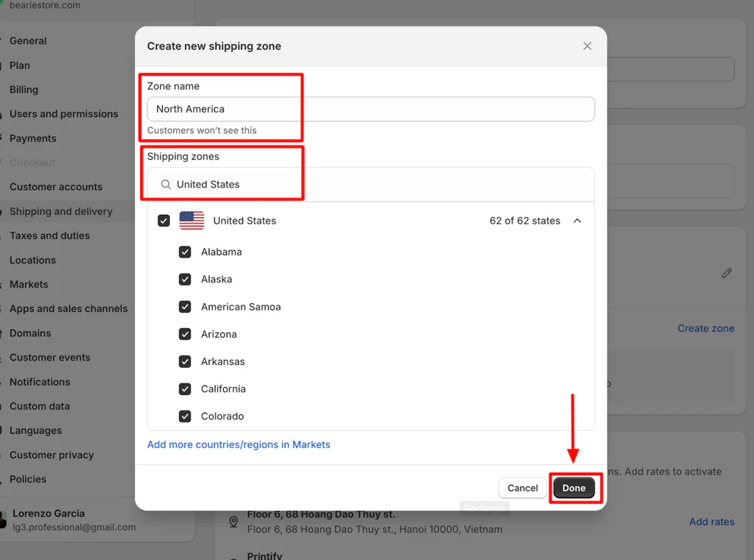
Task: Uncheck the Alaska checkbox
Action: [x=185, y=280]
